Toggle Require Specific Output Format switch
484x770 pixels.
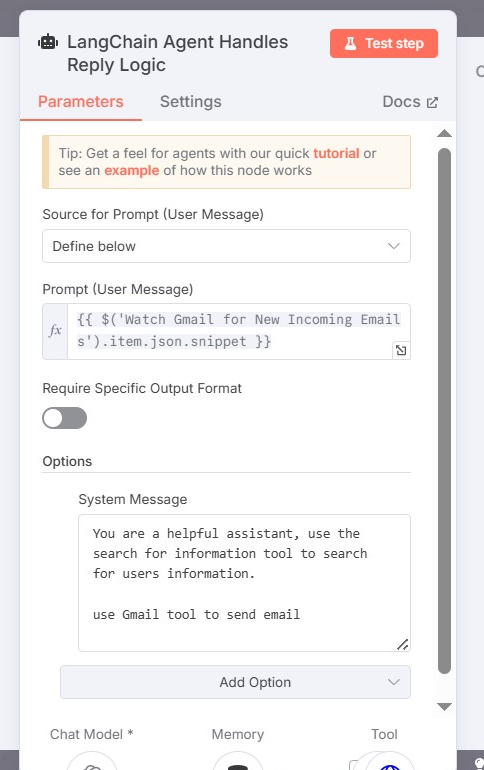tap(64, 418)
